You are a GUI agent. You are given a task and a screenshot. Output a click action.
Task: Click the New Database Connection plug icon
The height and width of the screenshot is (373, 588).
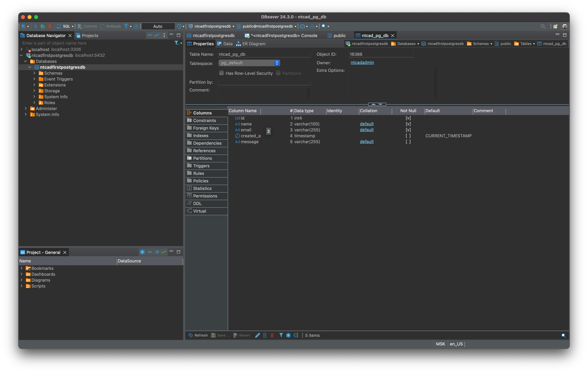[x=24, y=26]
